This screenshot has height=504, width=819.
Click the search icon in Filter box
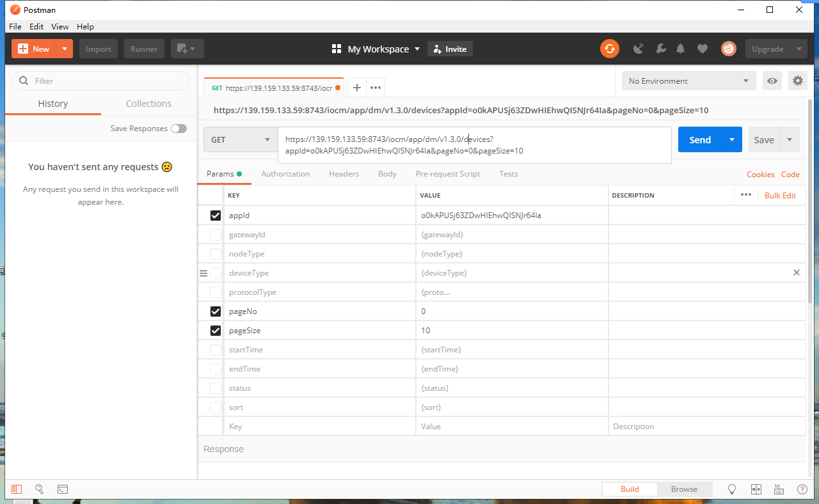click(x=24, y=81)
